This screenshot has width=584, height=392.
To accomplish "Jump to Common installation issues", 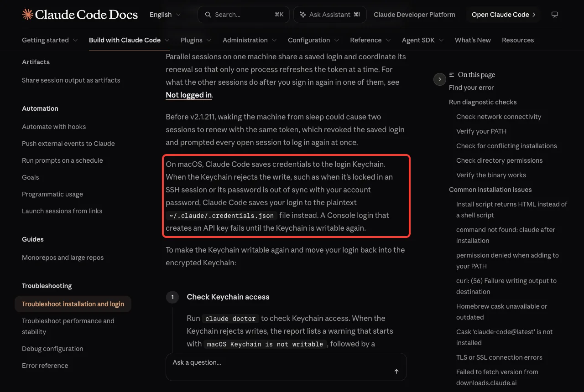I will 490,190.
